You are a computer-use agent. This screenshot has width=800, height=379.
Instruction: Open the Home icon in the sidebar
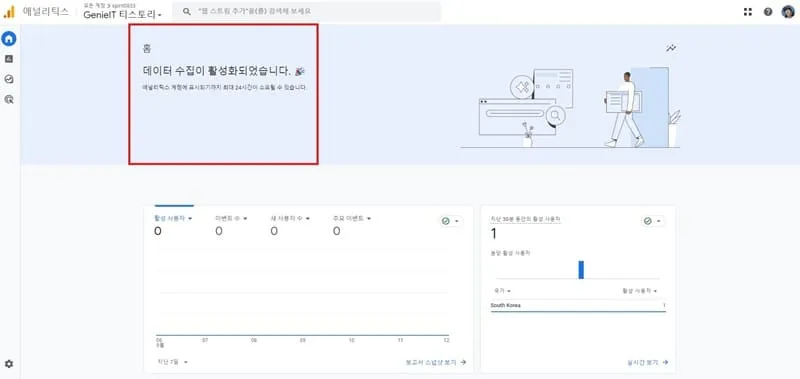tap(9, 38)
